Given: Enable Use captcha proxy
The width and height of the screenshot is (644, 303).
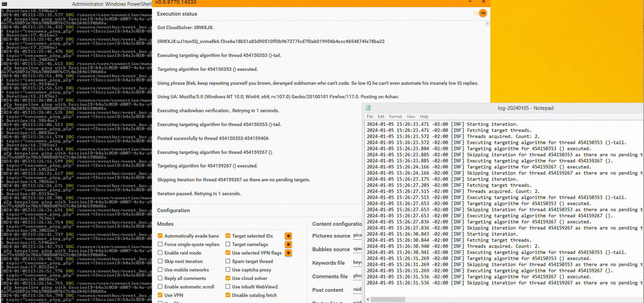Looking at the screenshot, I should click(x=228, y=270).
